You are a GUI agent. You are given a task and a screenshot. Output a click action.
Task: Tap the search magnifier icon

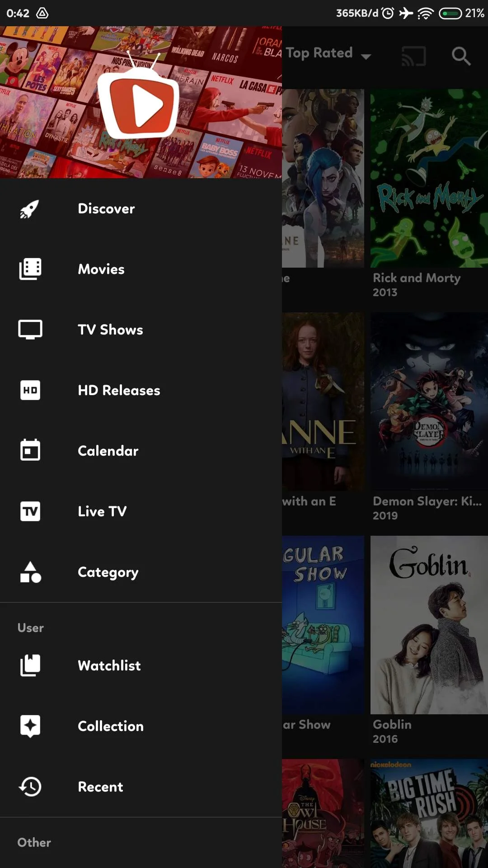tap(461, 56)
